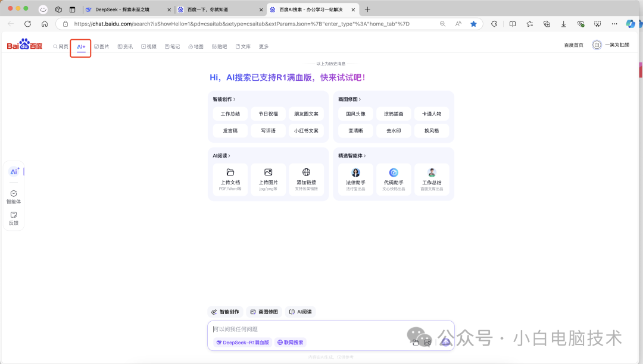Open split screen view icon
643x364 pixels.
(x=513, y=24)
